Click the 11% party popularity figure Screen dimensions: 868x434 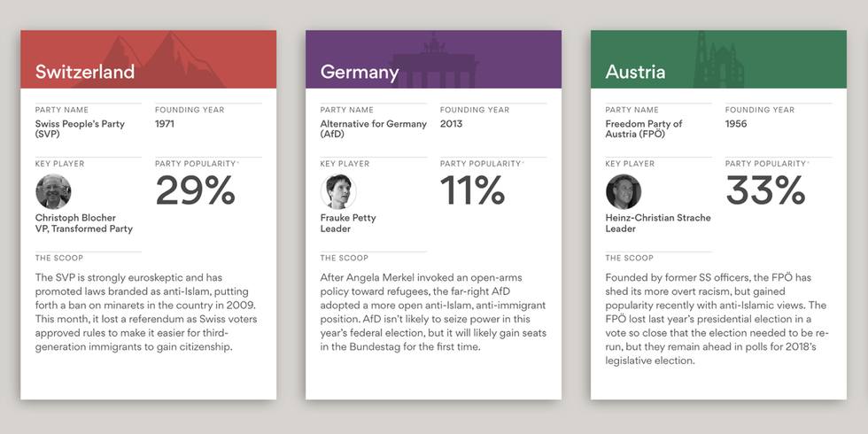pyautogui.click(x=472, y=191)
